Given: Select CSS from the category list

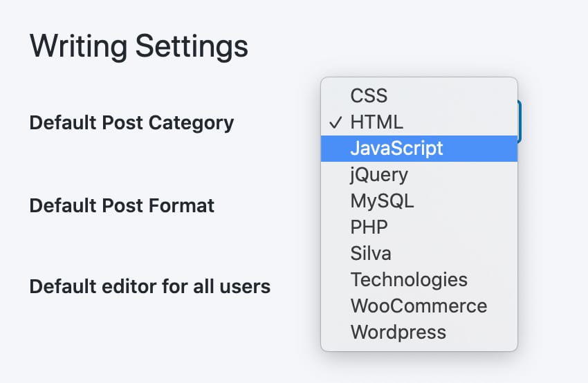Looking at the screenshot, I should click(419, 95).
